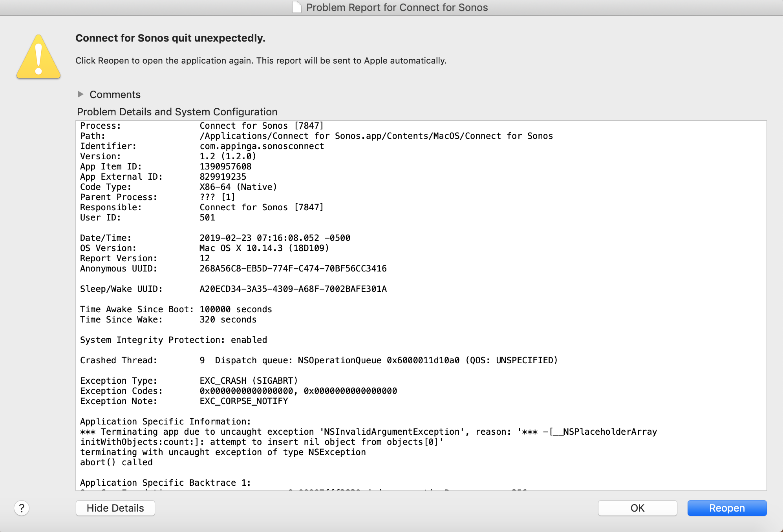Click the identifier 'com.appinga.sonosconnect'
This screenshot has height=532, width=783.
point(262,146)
